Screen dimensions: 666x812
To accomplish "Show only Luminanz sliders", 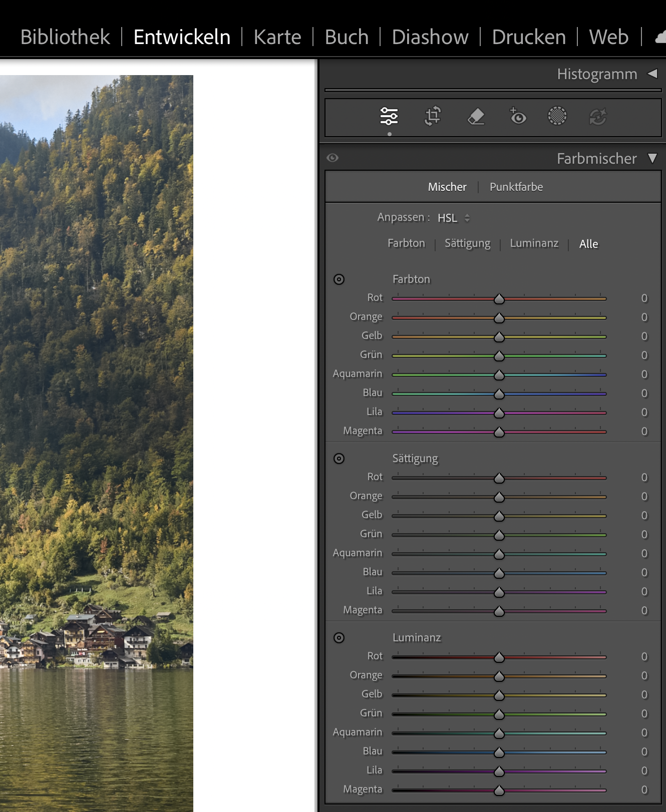I will pyautogui.click(x=534, y=243).
